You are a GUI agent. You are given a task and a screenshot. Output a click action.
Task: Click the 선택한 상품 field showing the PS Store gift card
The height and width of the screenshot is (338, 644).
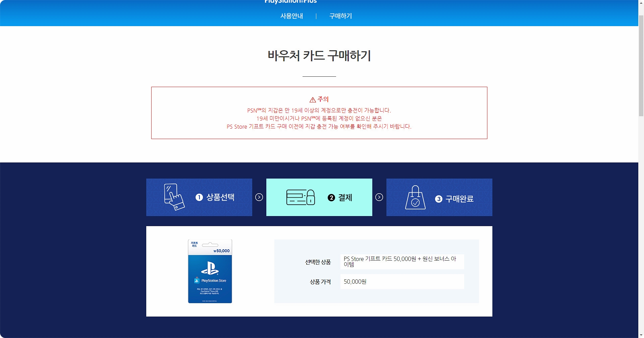point(402,262)
